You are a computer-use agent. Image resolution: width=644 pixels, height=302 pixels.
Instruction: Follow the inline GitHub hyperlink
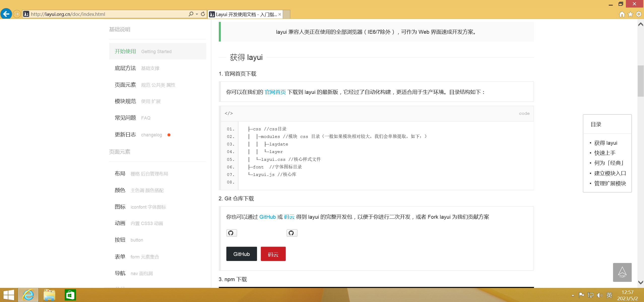tap(267, 217)
